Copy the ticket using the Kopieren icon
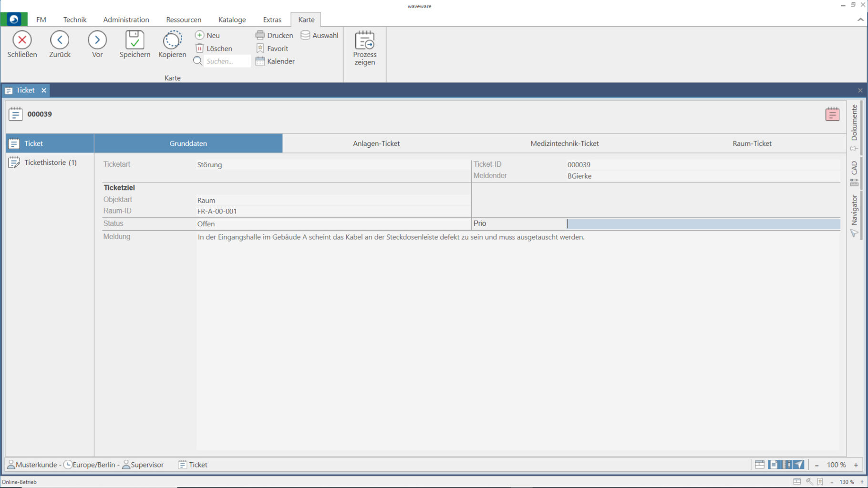868x488 pixels. pyautogui.click(x=172, y=40)
